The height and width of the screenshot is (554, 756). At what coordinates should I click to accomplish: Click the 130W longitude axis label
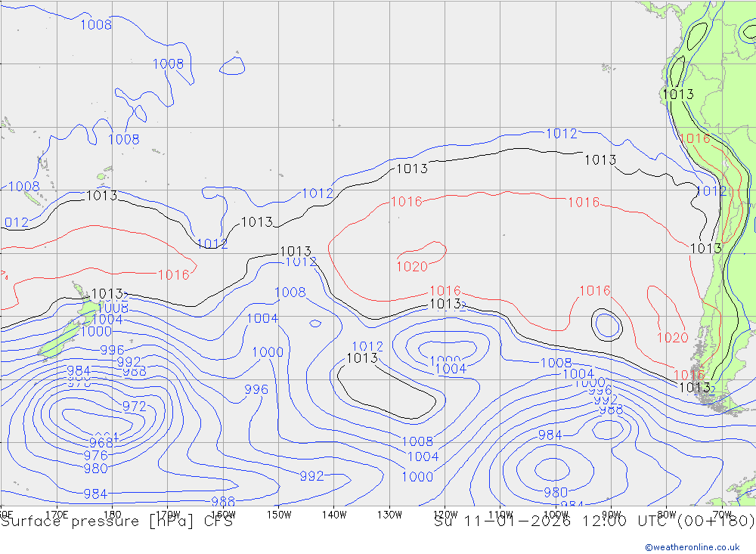click(x=389, y=515)
